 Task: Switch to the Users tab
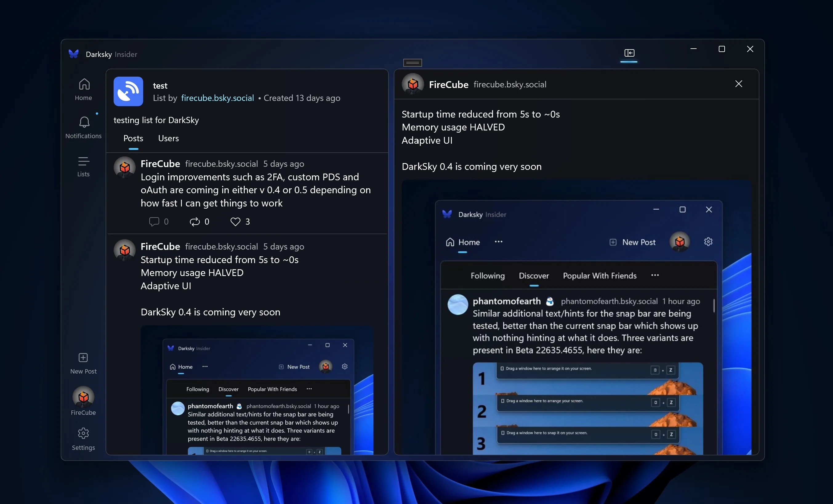click(x=168, y=138)
